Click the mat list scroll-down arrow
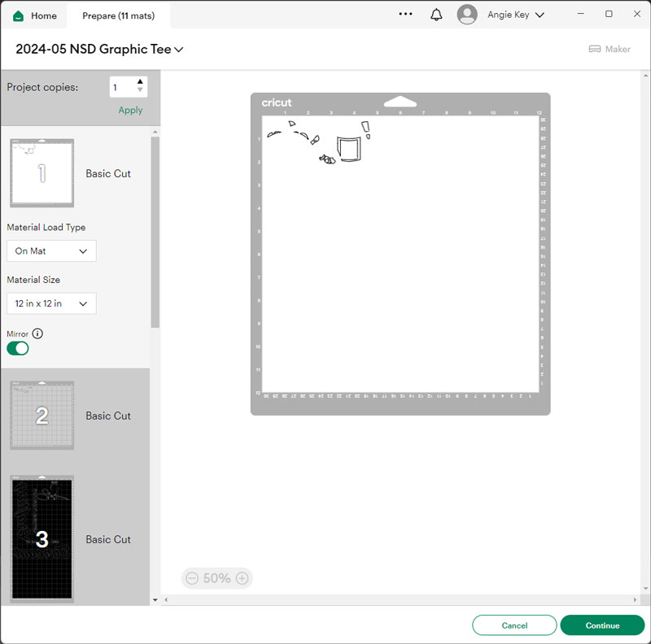 tap(155, 600)
